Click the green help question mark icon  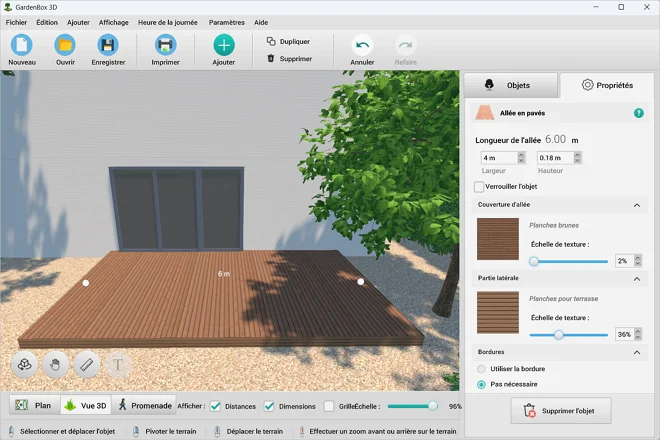click(638, 114)
